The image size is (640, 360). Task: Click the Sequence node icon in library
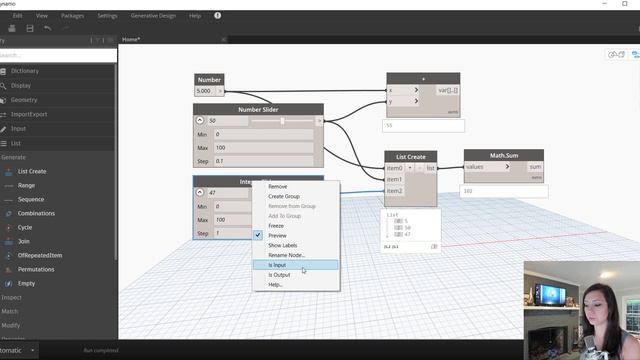9,200
